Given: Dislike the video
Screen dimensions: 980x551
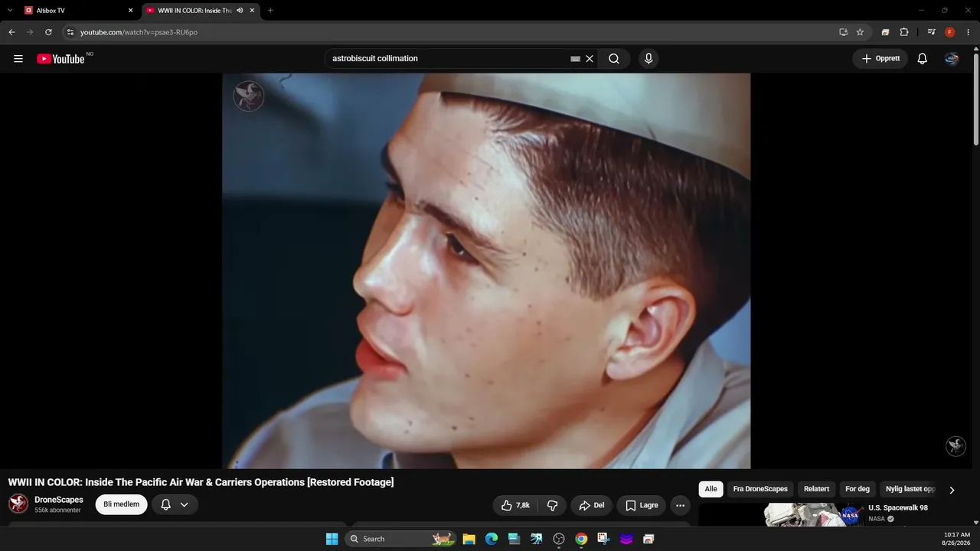Looking at the screenshot, I should 552,505.
